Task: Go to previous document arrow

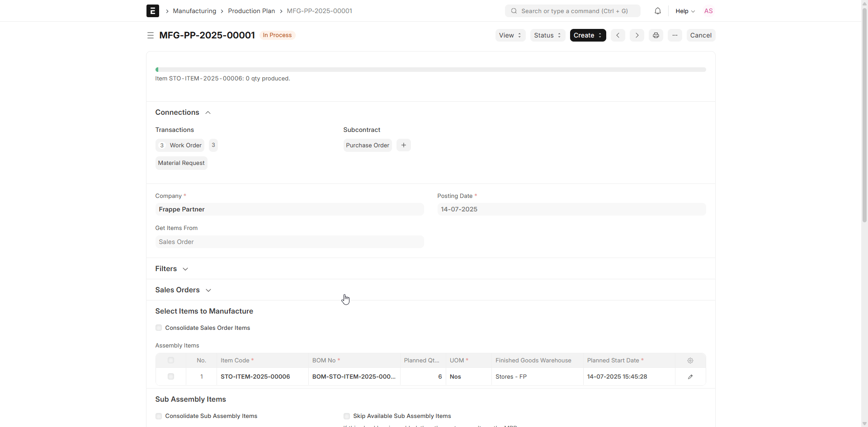Action: click(618, 35)
